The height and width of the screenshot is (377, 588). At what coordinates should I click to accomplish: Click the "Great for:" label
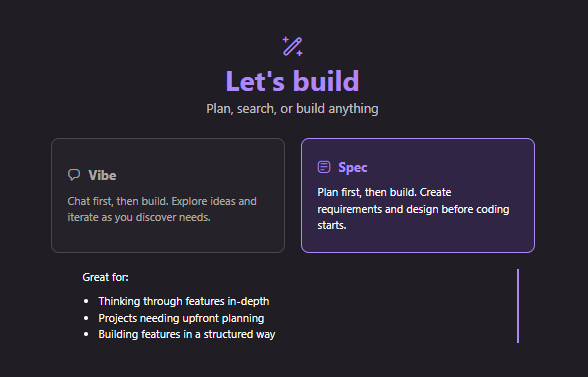pyautogui.click(x=105, y=277)
